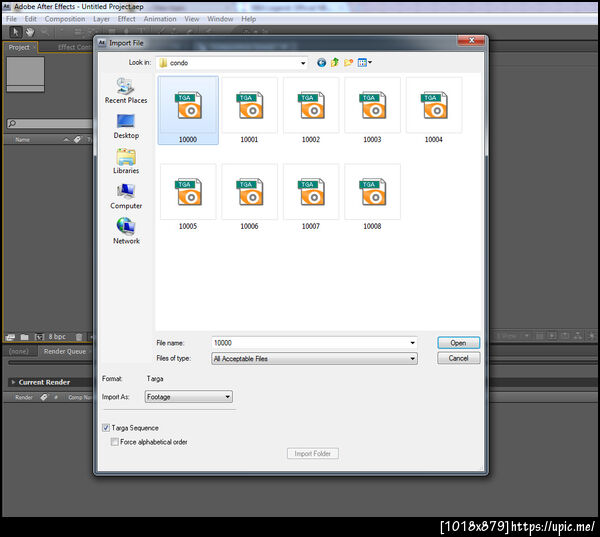
Task: Click the Project panel search magnifier
Action: 12,123
